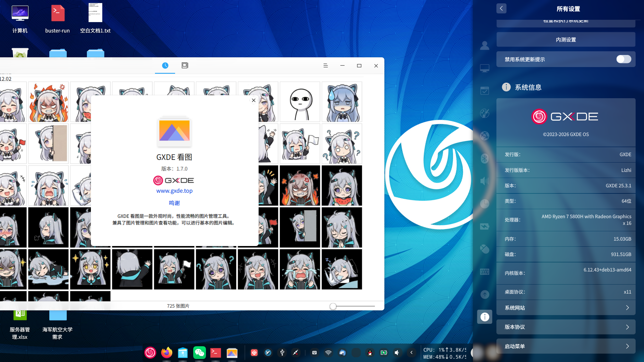Click the QQ penguin tray icon
Screen dimensions: 644x362
pos(370,353)
